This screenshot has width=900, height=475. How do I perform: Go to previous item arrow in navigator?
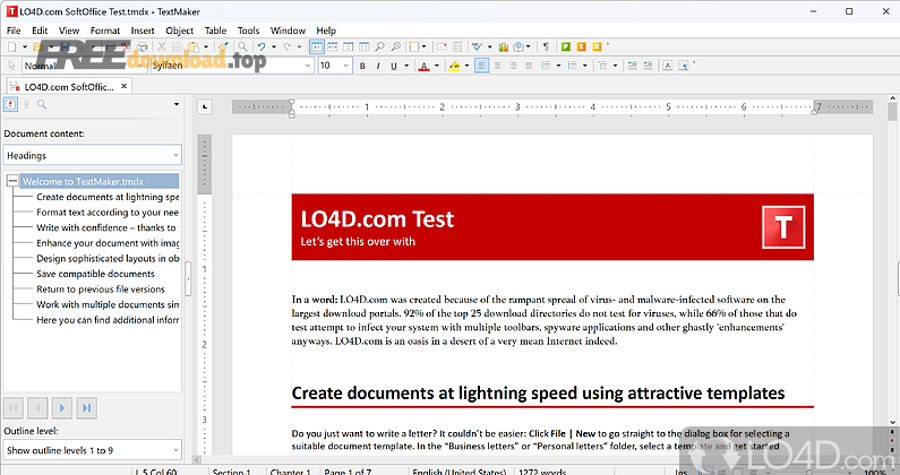pyautogui.click(x=38, y=408)
